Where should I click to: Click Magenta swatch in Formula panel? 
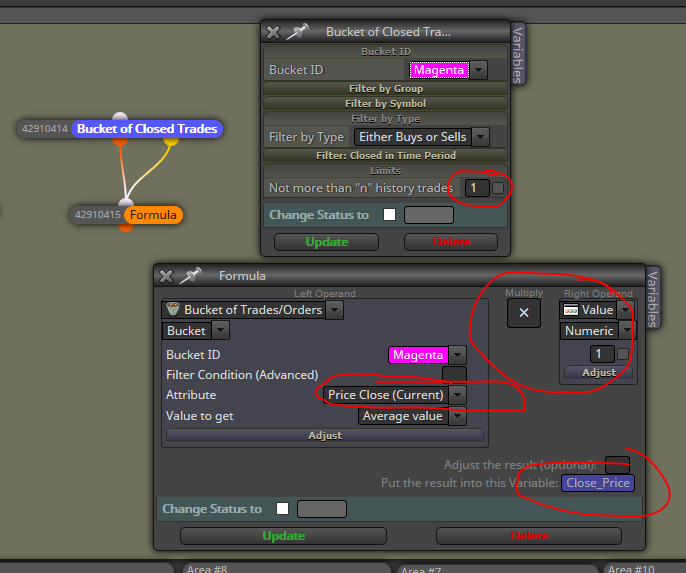pos(418,355)
